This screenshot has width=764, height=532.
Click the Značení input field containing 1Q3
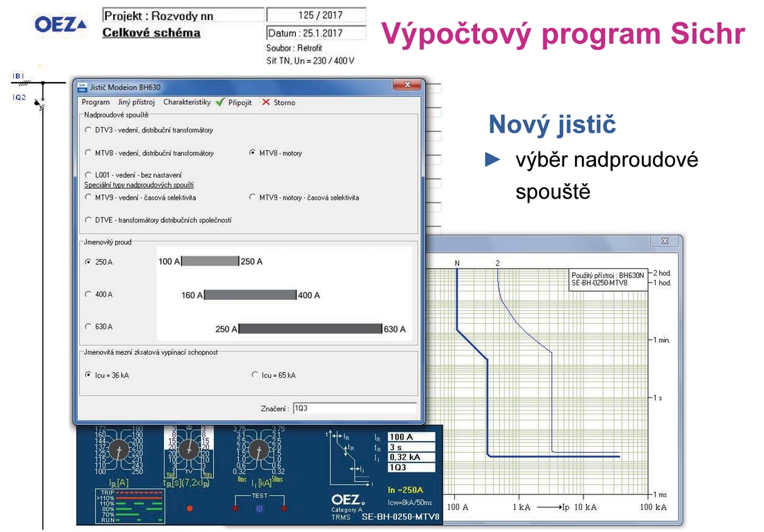pos(355,408)
